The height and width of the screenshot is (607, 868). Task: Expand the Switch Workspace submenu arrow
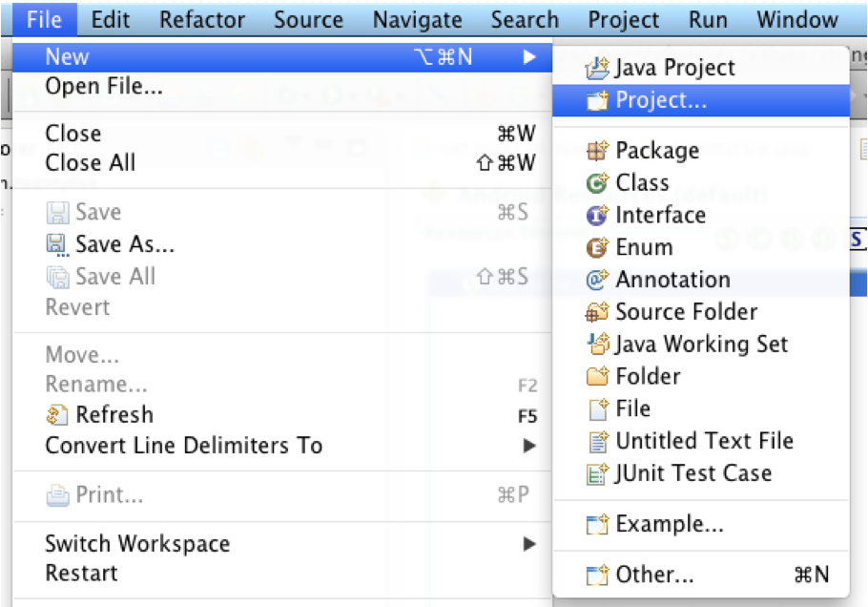529,545
